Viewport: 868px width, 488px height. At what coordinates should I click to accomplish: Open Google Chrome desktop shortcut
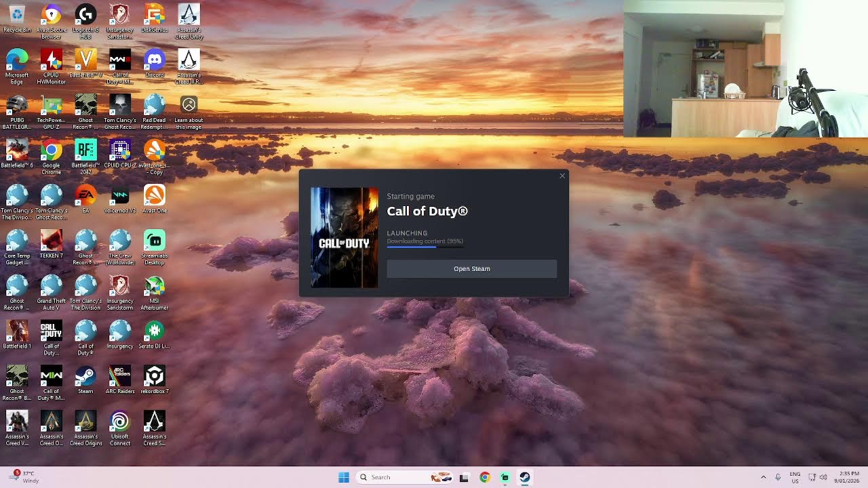tap(52, 157)
